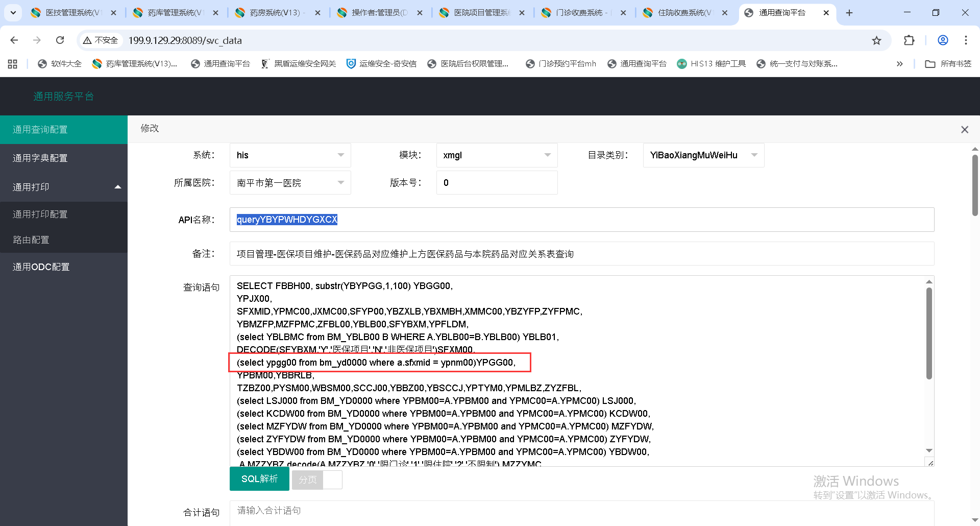980x526 pixels.
Task: Open the 运维安全-奇安信 bookmark
Action: 381,64
